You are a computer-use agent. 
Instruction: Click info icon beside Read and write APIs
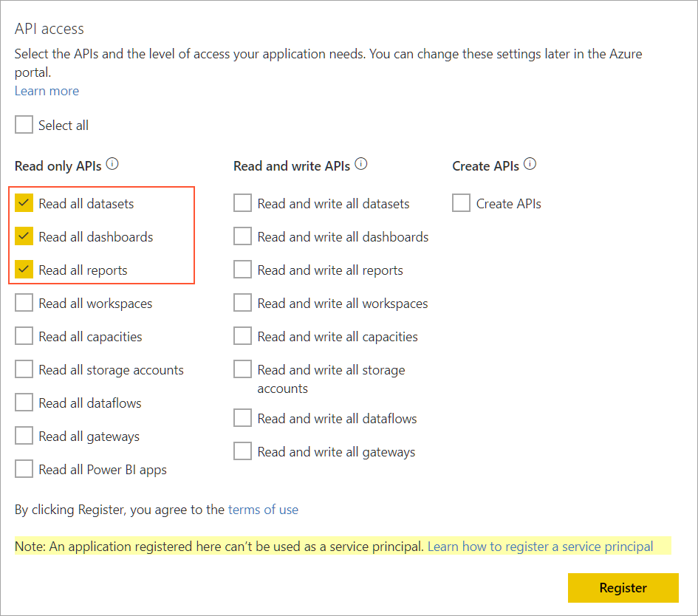tap(361, 165)
